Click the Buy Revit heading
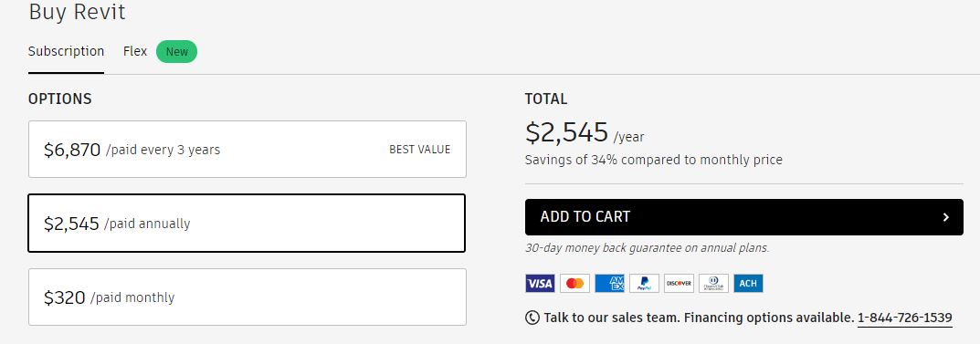The width and height of the screenshot is (980, 344). click(77, 12)
